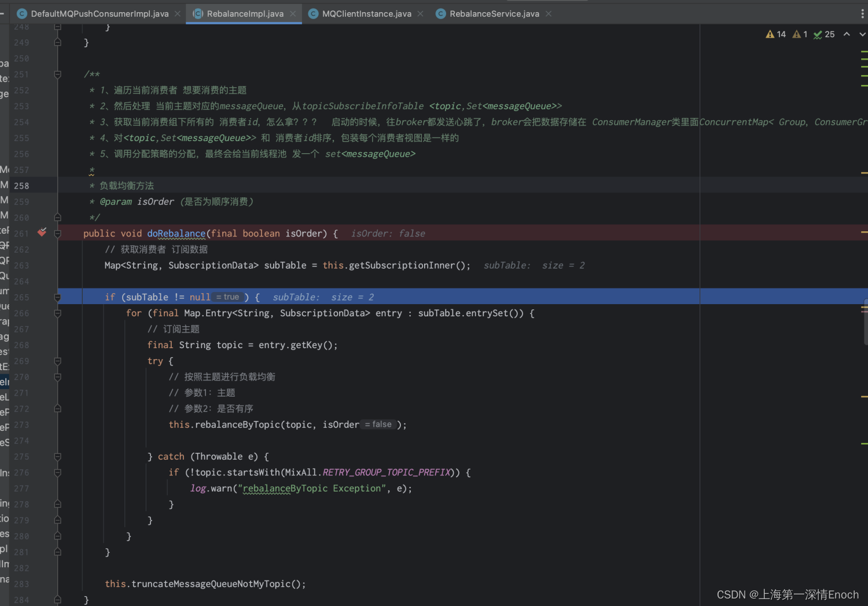Screen dimensions: 868x606
Task: Go to previous highlighted problem arrow
Action: pos(847,34)
